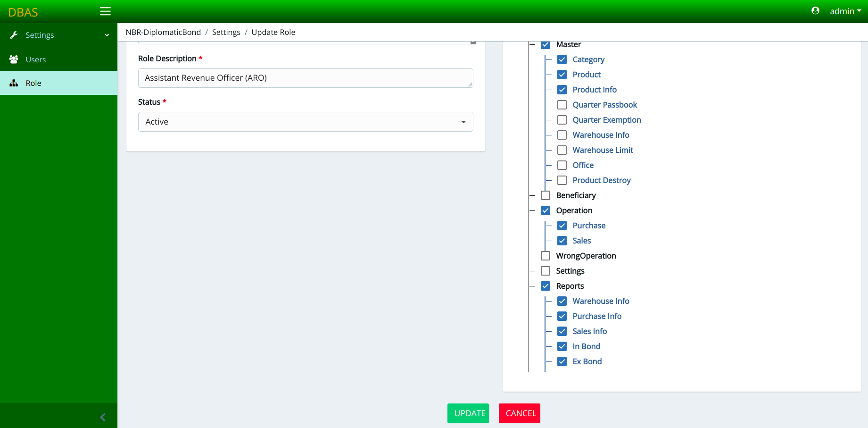Select the Quarter Exemption tree label
This screenshot has height=428, width=868.
point(607,120)
